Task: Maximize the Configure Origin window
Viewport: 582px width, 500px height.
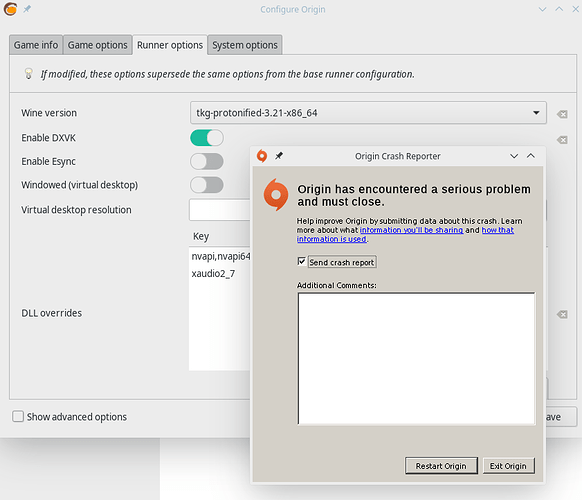Action: coord(559,9)
